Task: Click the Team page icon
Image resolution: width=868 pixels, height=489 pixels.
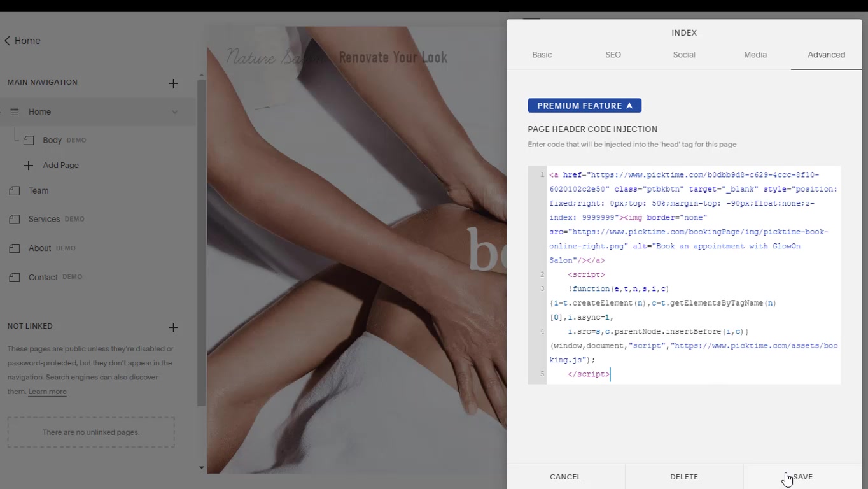Action: [x=15, y=191]
